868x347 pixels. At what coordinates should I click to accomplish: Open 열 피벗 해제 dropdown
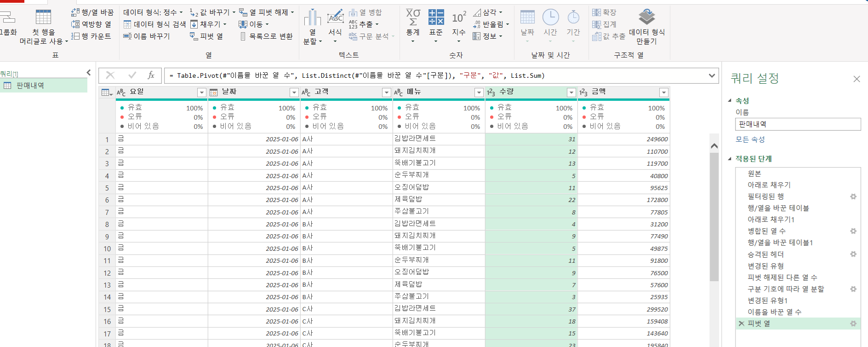pyautogui.click(x=267, y=12)
